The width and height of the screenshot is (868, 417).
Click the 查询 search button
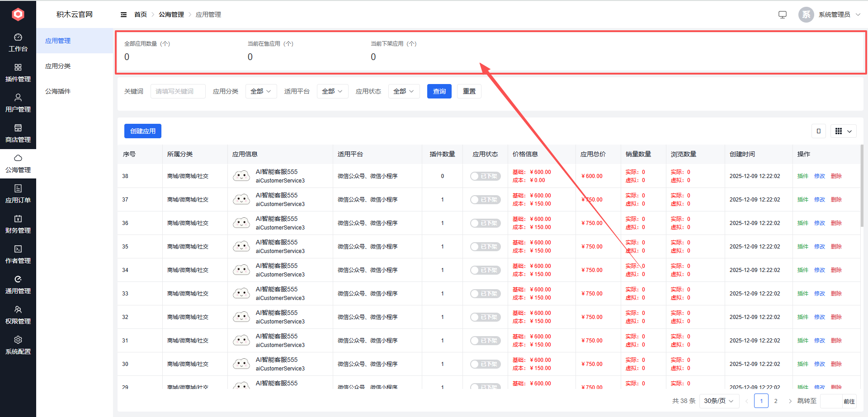[x=439, y=91]
